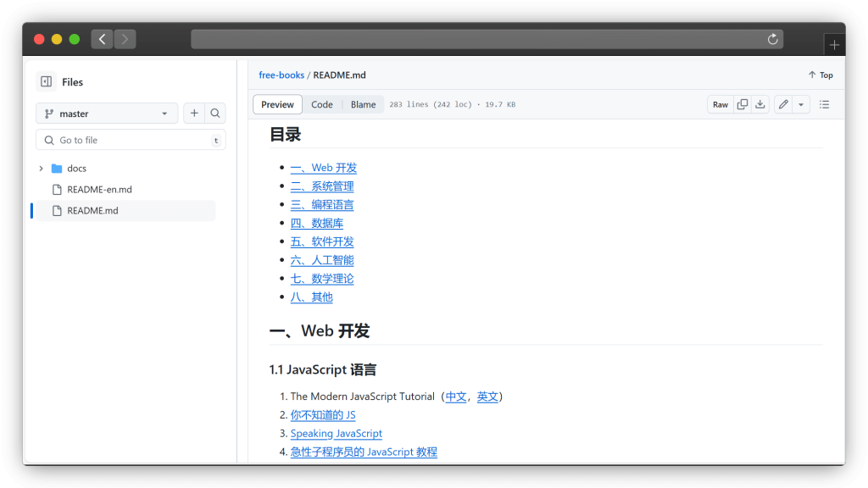Click the Raw button

point(720,104)
